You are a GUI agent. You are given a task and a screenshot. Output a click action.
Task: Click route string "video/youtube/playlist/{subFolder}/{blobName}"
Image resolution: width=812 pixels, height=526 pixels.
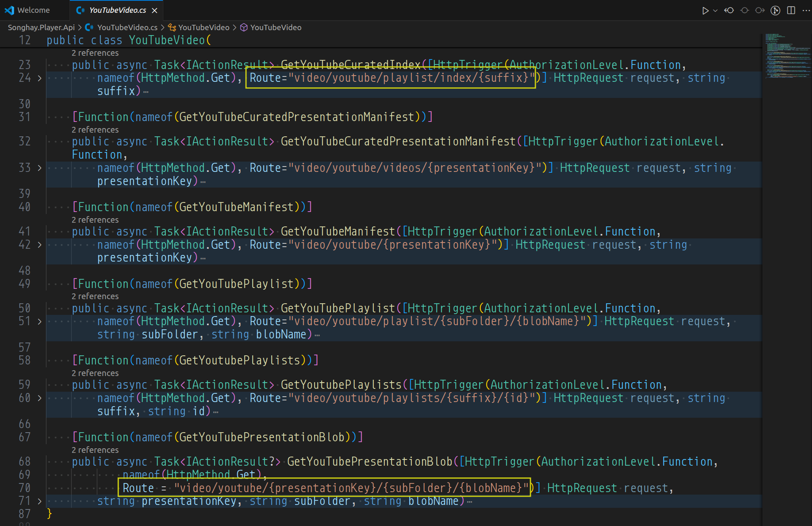tap(437, 321)
